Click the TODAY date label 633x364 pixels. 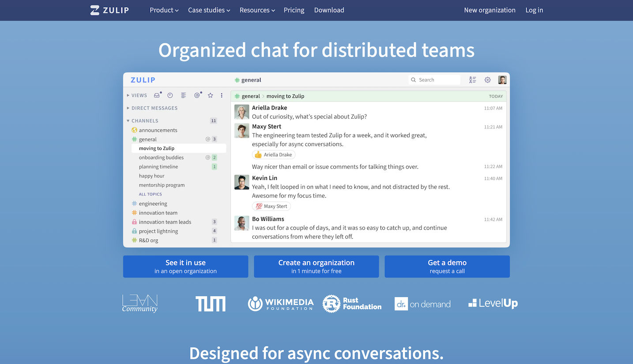496,96
